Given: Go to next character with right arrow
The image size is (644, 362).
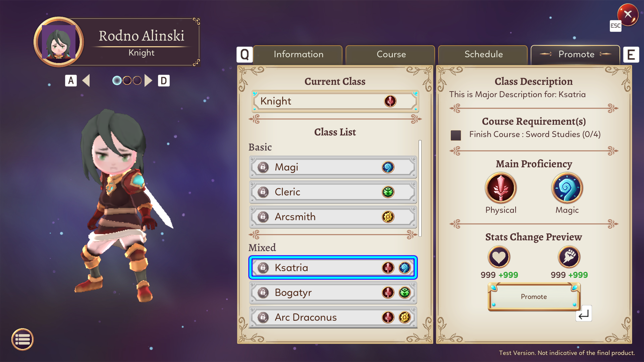Looking at the screenshot, I should tap(148, 81).
